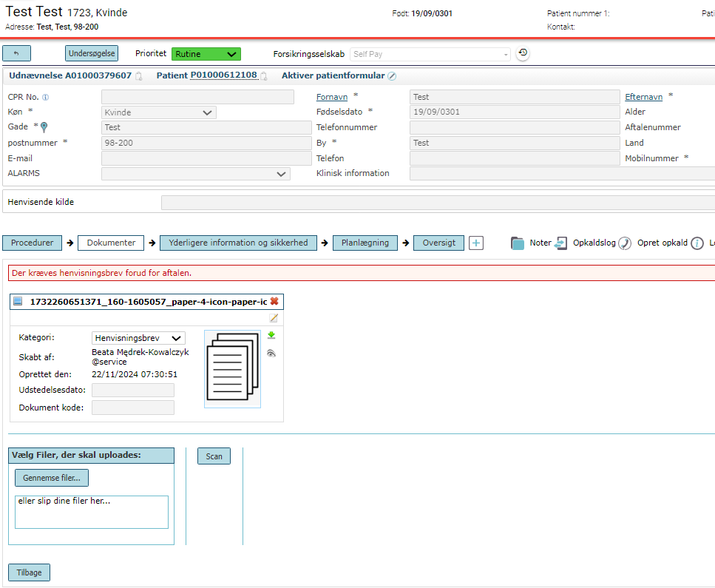The image size is (715, 588).
Task: Click the CPR No. info icon
Action: 46,97
